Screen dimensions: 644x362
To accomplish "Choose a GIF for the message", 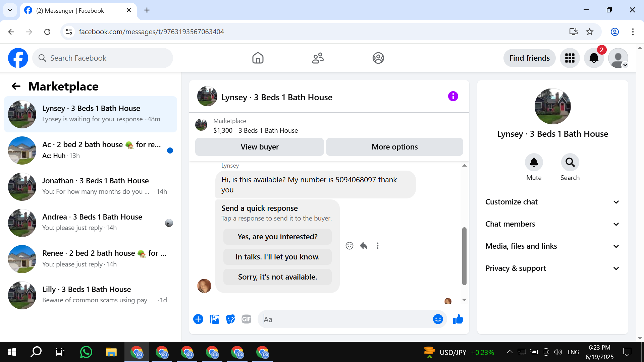I will [247, 319].
